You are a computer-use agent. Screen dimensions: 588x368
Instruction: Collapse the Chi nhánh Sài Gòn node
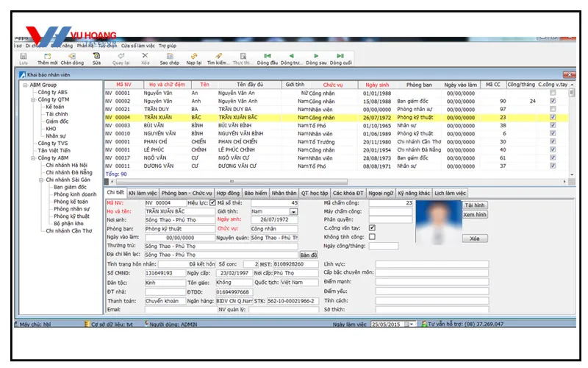(x=41, y=179)
